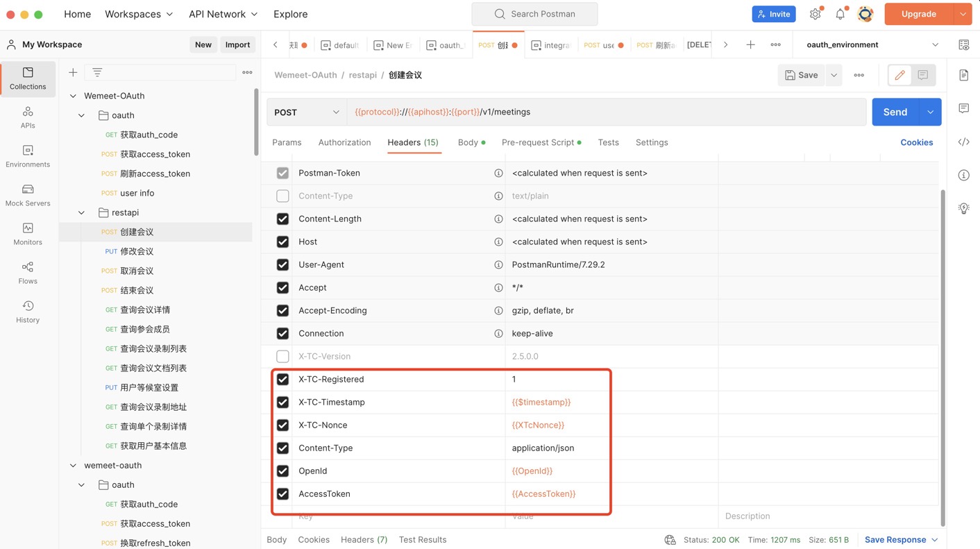The image size is (980, 549).
Task: Uncheck the Content-Length header
Action: (282, 219)
